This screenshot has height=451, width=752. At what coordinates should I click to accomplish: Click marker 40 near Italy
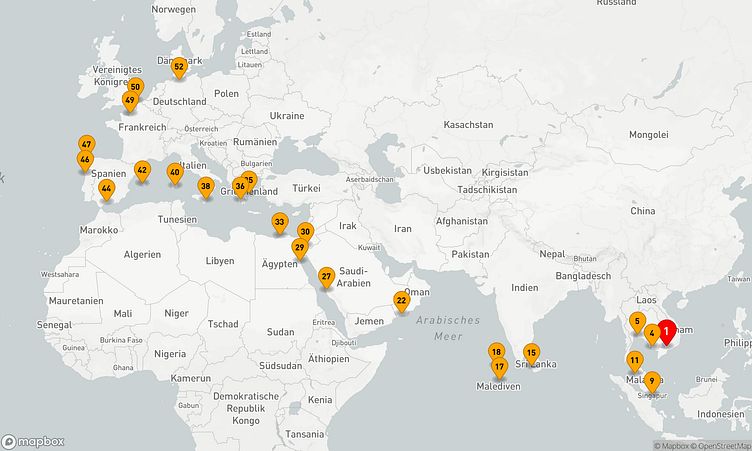(x=175, y=173)
